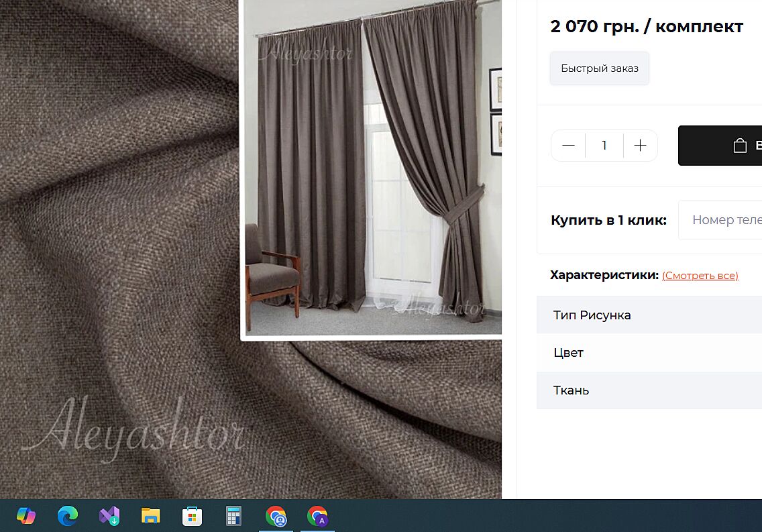762x532 pixels.
Task: Increase quantity with the plus button
Action: click(640, 146)
